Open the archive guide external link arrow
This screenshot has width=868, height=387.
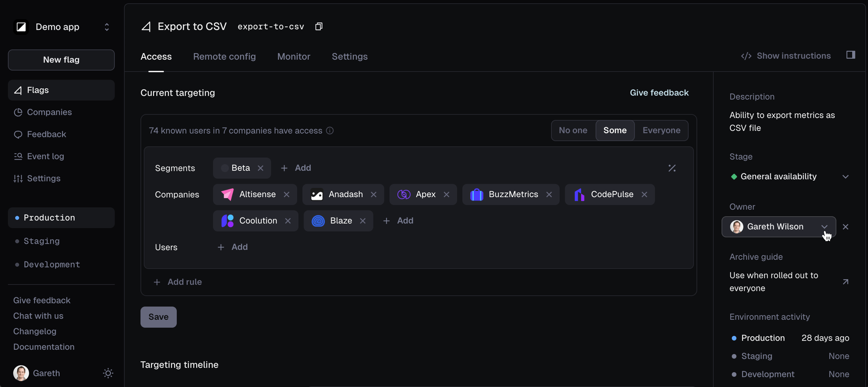[846, 282]
